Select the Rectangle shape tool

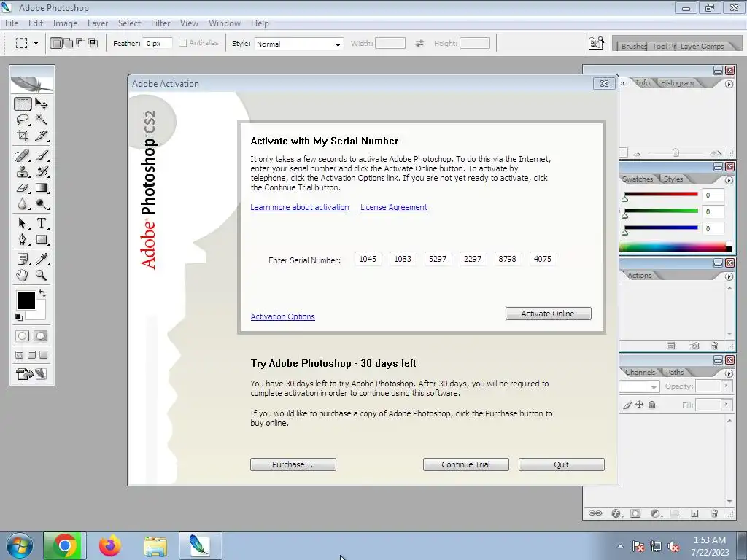tap(42, 239)
